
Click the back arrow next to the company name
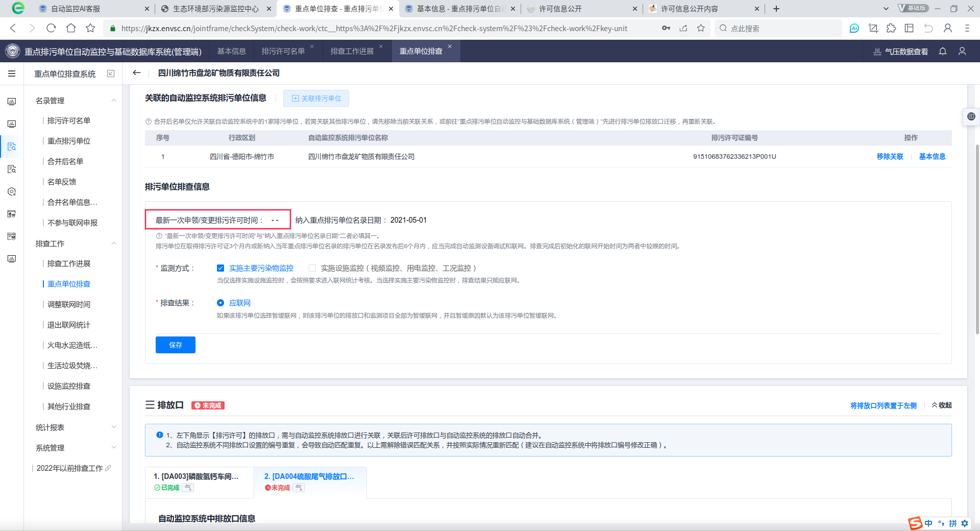tap(136, 73)
